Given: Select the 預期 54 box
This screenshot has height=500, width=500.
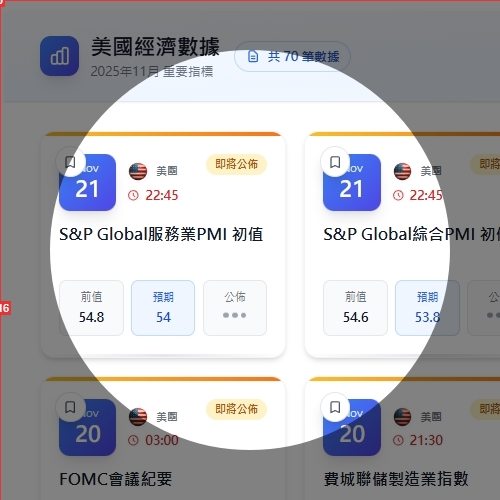Looking at the screenshot, I should pos(163,308).
